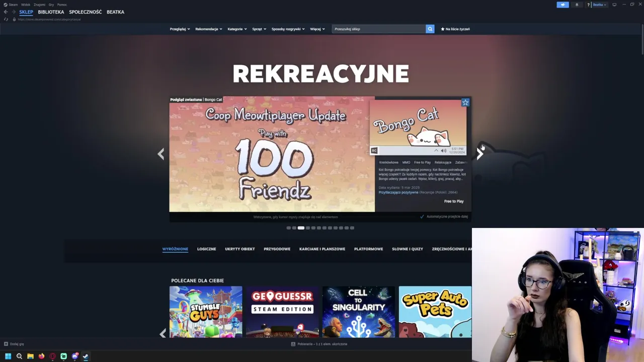644x362 pixels.
Task: Select the third carousel page dot
Action: (301, 228)
